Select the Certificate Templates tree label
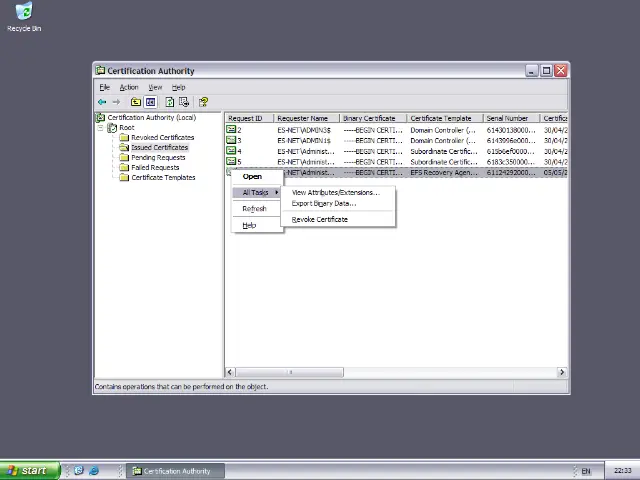This screenshot has width=640, height=480. [163, 178]
